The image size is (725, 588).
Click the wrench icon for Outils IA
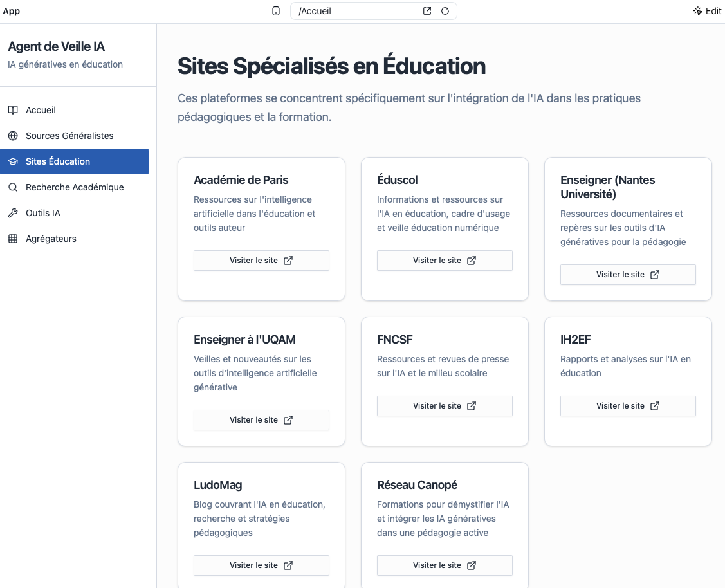tap(13, 213)
